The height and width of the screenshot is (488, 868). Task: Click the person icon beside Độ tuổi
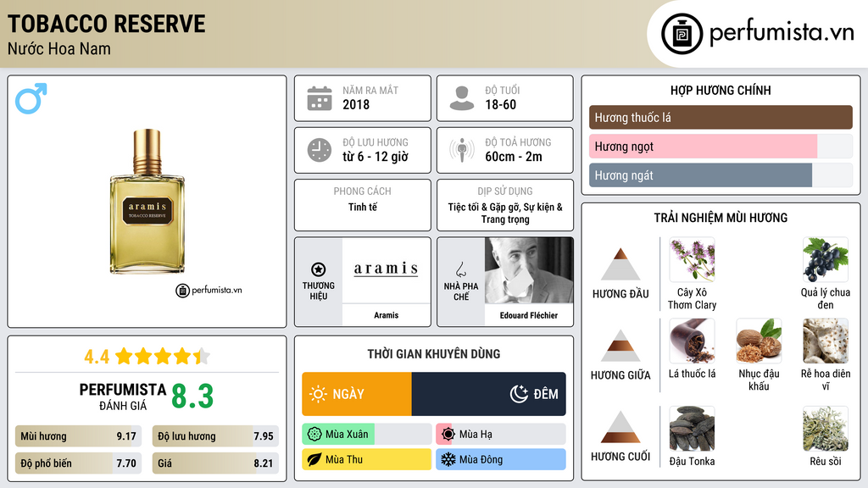coord(462,98)
